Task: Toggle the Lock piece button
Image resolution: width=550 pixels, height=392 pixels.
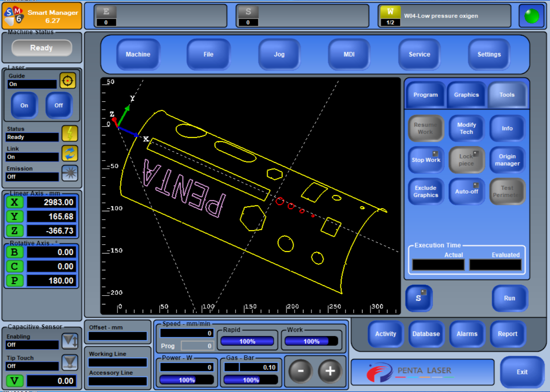Action: click(466, 160)
